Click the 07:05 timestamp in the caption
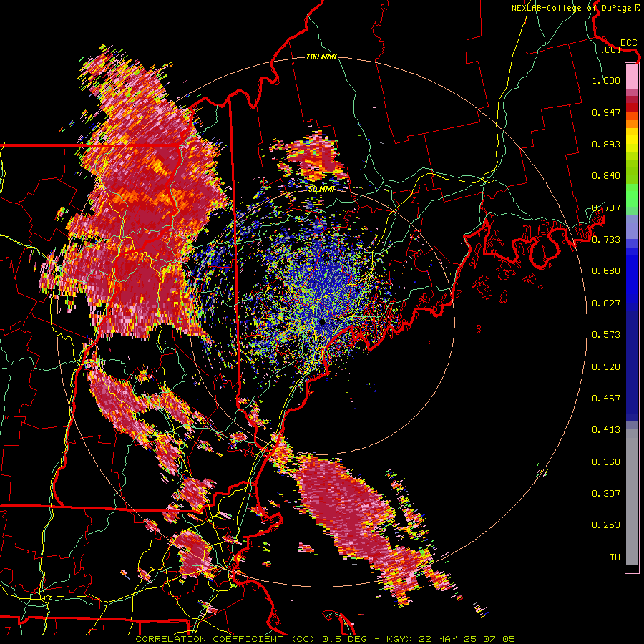 click(499, 639)
